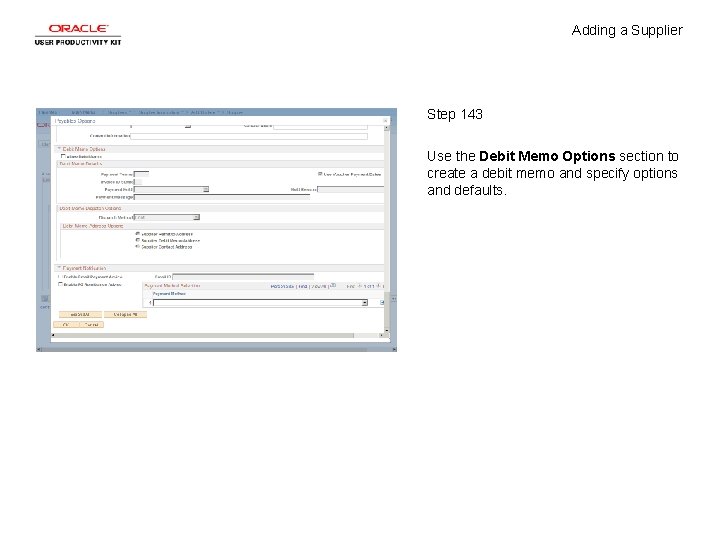Click outer page horizontal scrollbar left arrow
This screenshot has height=540, width=720.
tap(39, 349)
